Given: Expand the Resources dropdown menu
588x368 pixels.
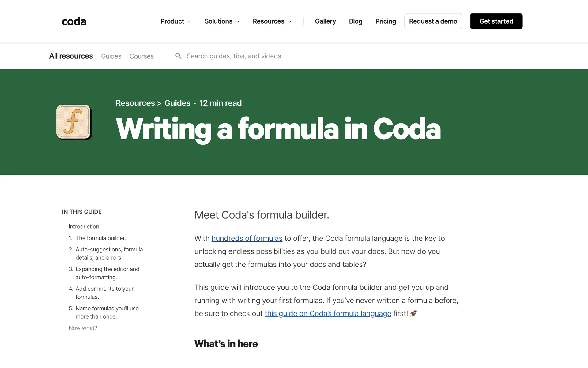Looking at the screenshot, I should pyautogui.click(x=272, y=21).
